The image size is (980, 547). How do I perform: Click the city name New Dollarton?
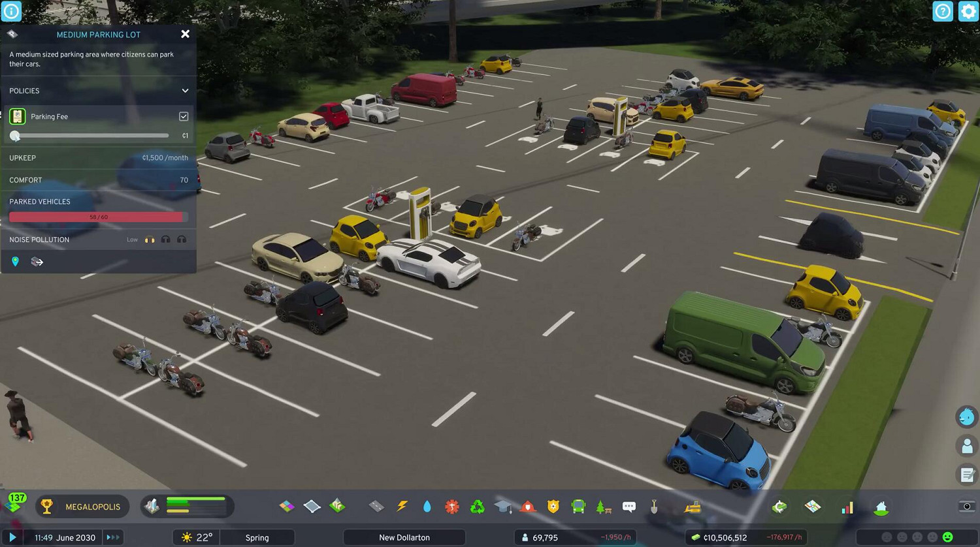point(404,537)
